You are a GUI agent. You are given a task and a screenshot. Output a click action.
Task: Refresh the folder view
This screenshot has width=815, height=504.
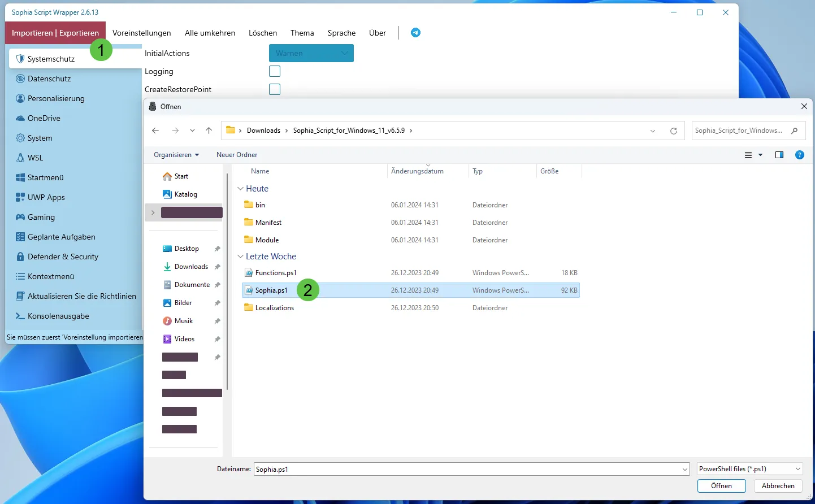pos(674,131)
